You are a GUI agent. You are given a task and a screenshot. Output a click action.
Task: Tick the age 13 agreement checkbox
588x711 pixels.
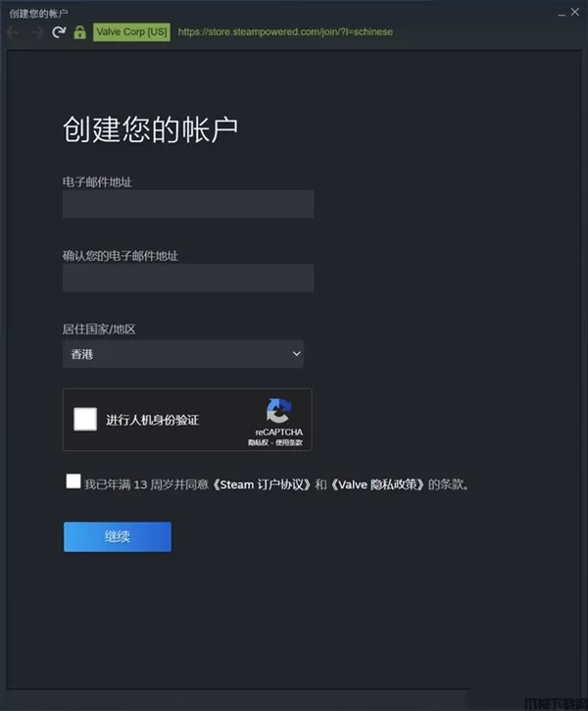(x=73, y=482)
